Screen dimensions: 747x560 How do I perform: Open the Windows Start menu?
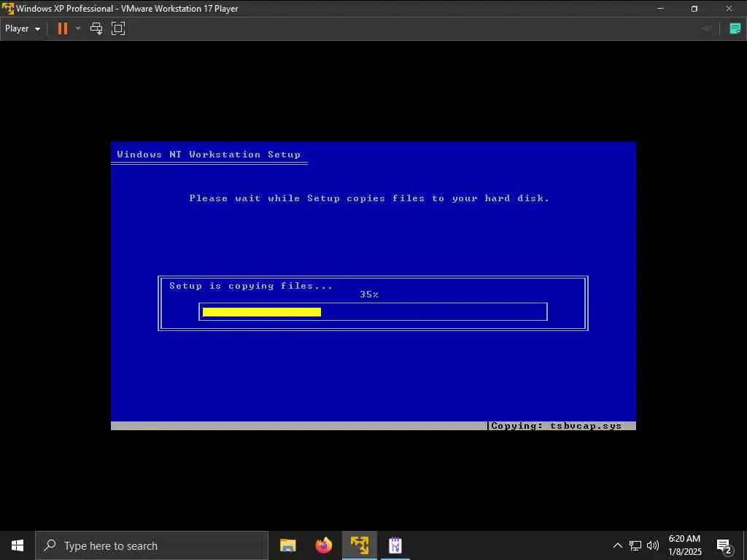18,545
